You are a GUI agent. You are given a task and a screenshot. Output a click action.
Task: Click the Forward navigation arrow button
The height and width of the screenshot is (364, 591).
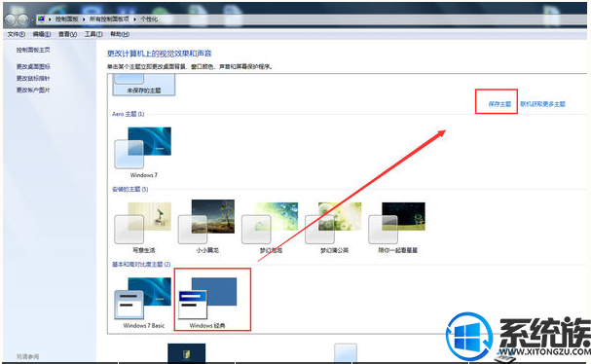[x=23, y=19]
